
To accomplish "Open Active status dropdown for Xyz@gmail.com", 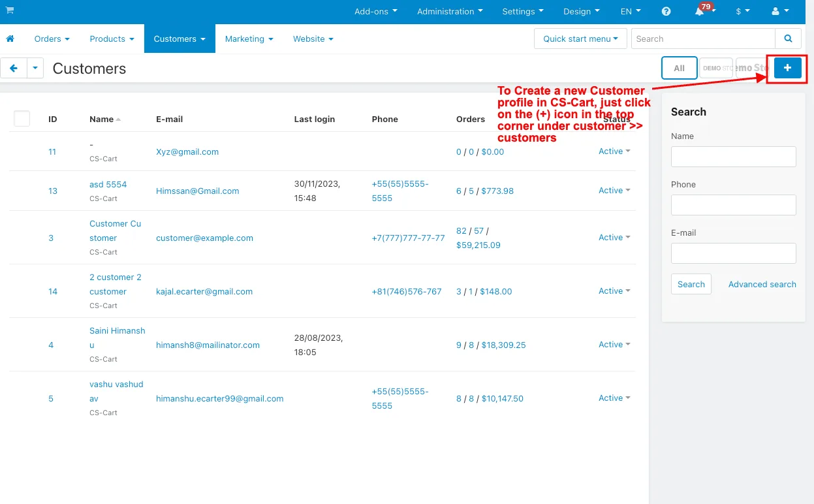I will pos(614,151).
